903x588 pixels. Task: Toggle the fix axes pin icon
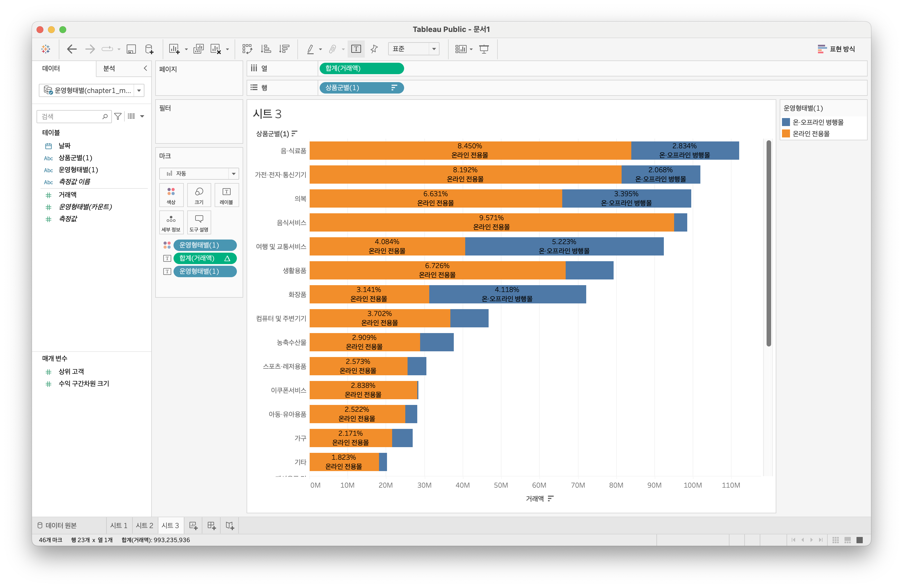point(374,49)
